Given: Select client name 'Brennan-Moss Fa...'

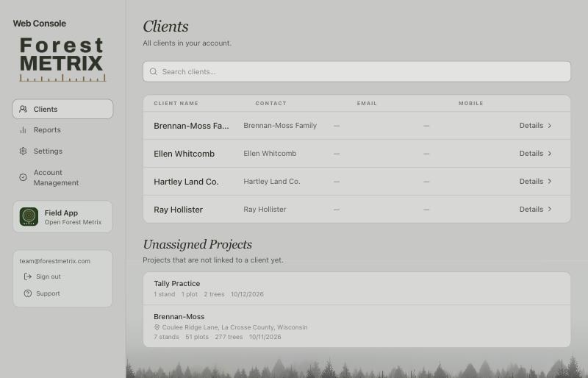Looking at the screenshot, I should pos(191,126).
